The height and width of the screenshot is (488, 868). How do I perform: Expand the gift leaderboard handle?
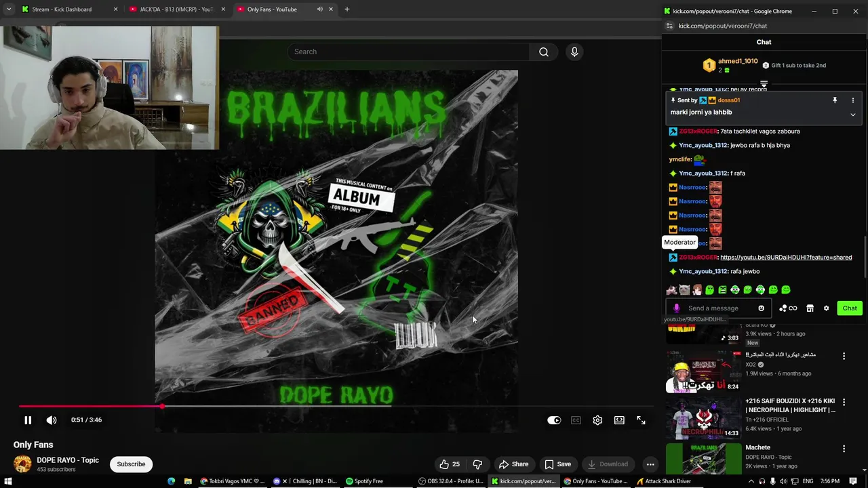(x=764, y=84)
